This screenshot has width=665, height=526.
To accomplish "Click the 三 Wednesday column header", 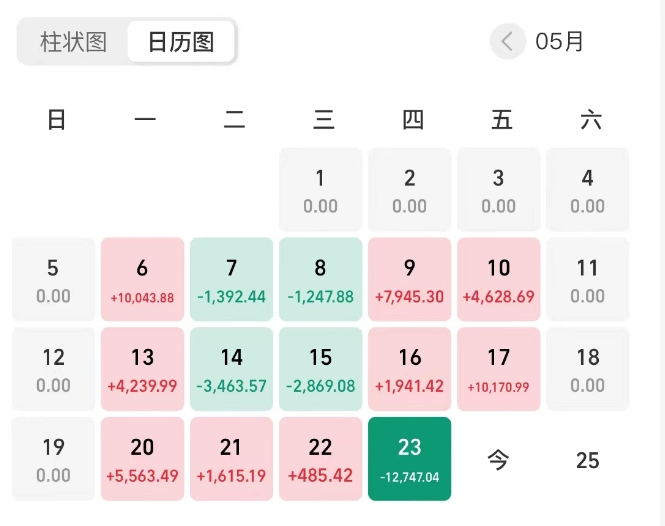I will (324, 120).
